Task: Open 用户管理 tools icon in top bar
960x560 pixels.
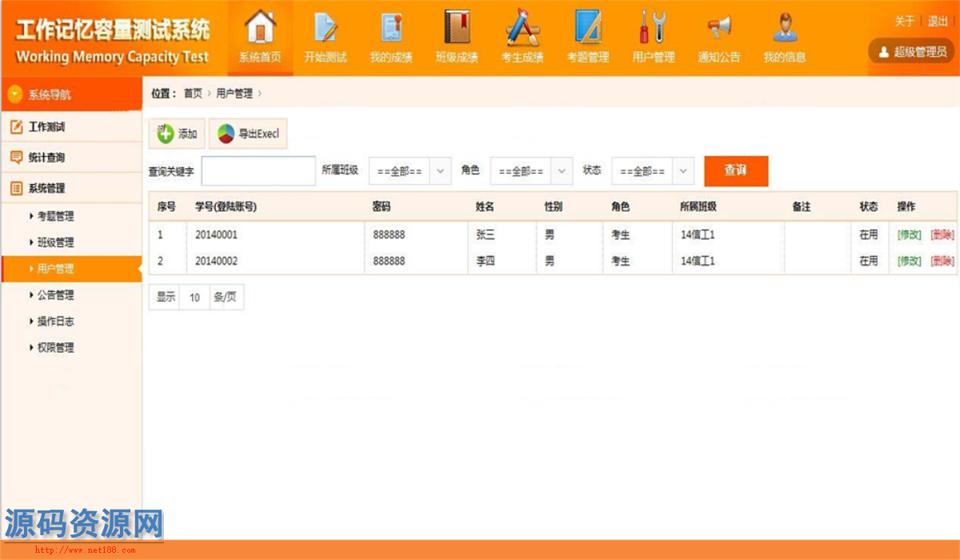Action: 653,28
